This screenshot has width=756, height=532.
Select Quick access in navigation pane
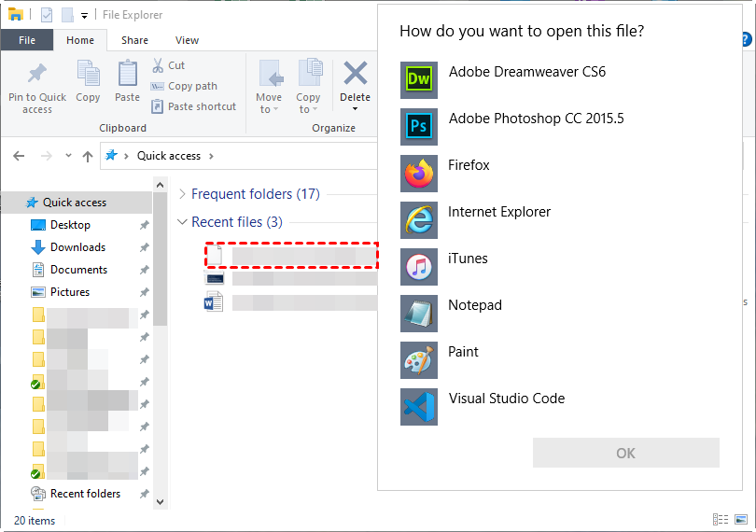pos(77,203)
